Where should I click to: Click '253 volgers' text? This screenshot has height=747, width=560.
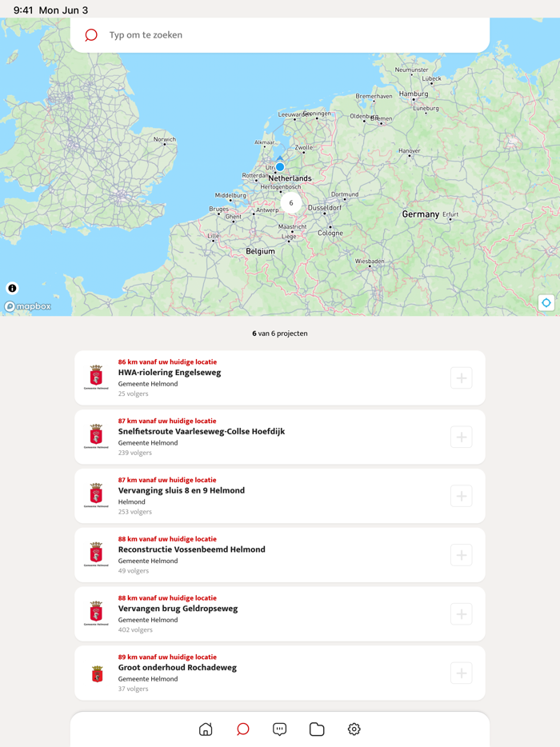(135, 512)
